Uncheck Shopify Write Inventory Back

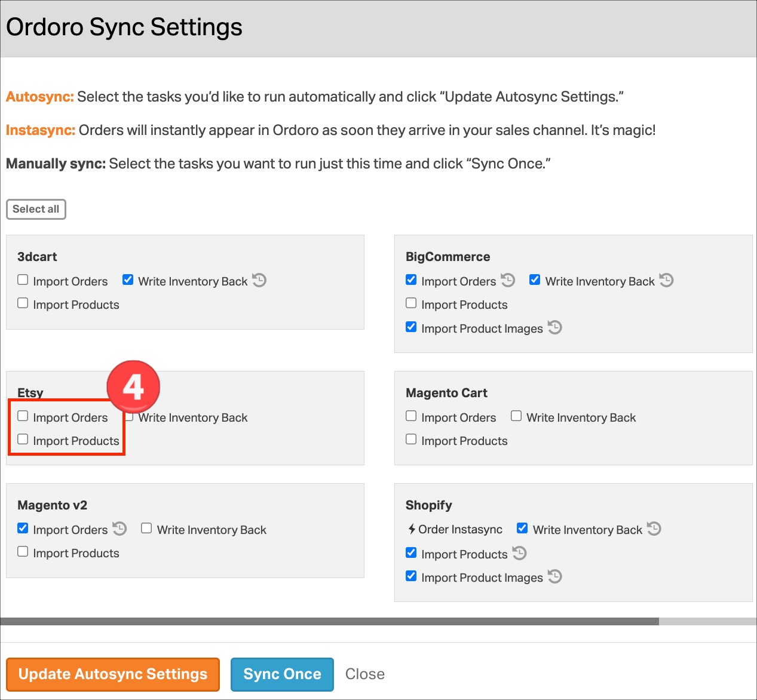[x=522, y=528]
